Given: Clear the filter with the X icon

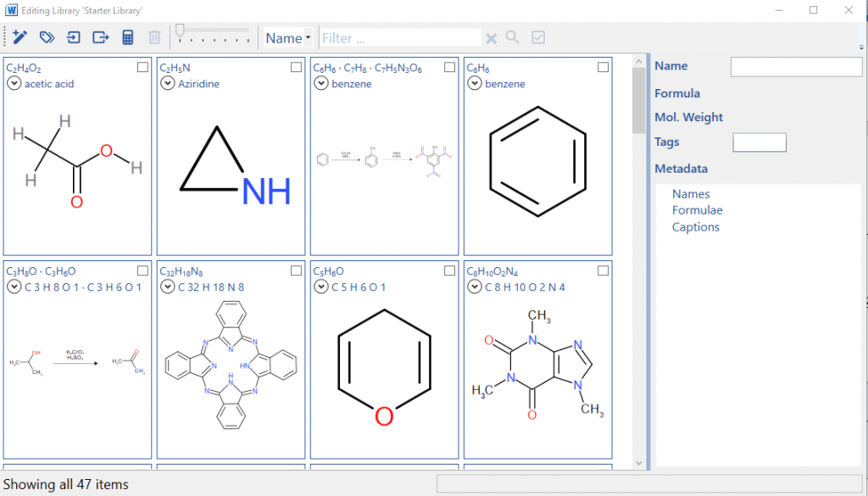Looking at the screenshot, I should (x=491, y=38).
